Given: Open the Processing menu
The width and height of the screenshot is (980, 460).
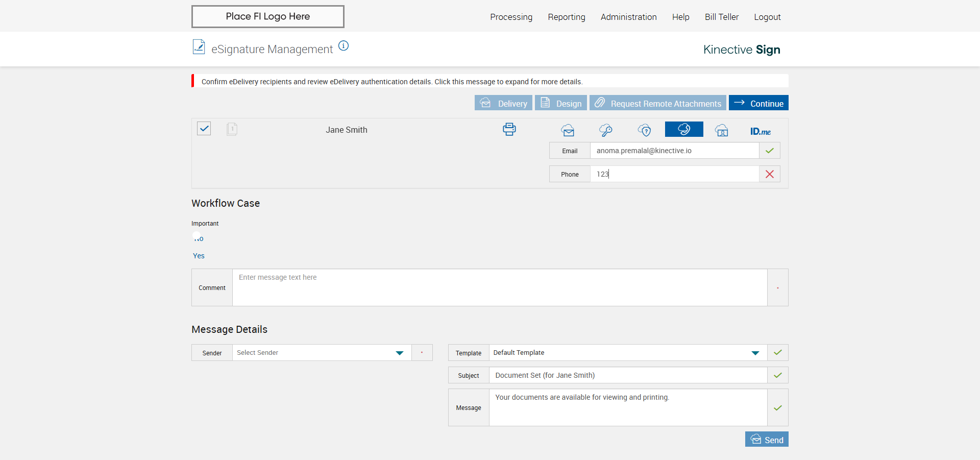Looking at the screenshot, I should tap(511, 17).
